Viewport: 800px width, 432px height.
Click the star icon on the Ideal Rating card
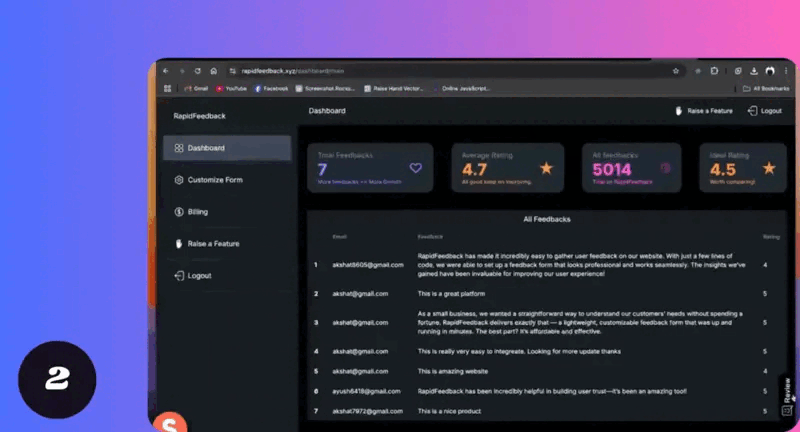[769, 168]
